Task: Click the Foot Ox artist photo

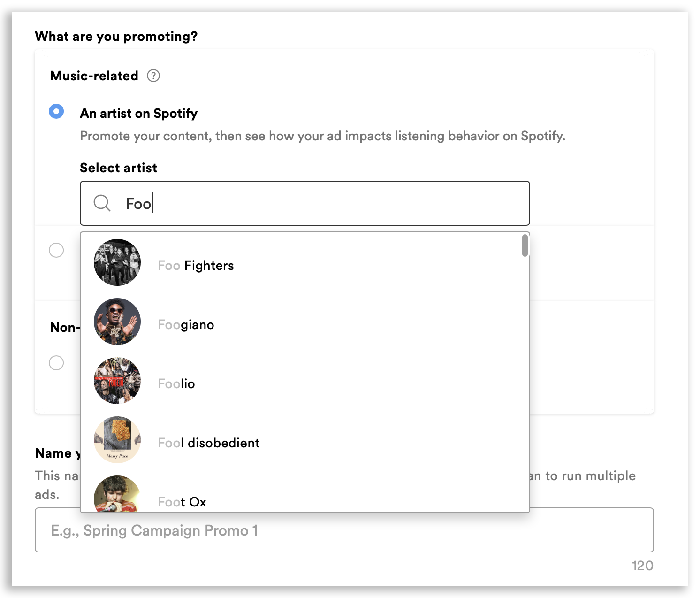Action: 117,494
